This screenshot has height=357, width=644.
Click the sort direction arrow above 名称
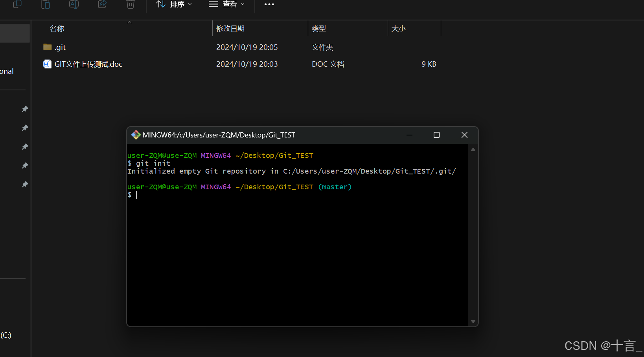point(129,22)
